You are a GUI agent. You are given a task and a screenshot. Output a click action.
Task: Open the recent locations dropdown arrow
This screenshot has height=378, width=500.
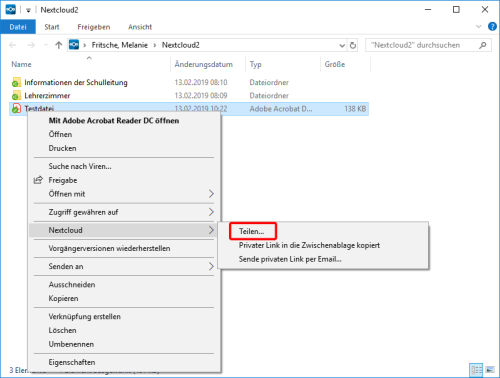pos(46,45)
